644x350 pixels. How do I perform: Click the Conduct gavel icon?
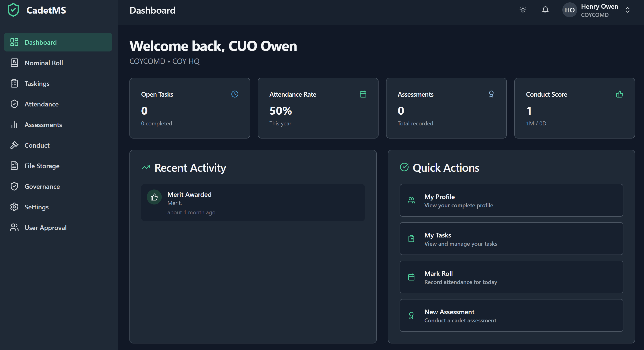[x=14, y=145]
